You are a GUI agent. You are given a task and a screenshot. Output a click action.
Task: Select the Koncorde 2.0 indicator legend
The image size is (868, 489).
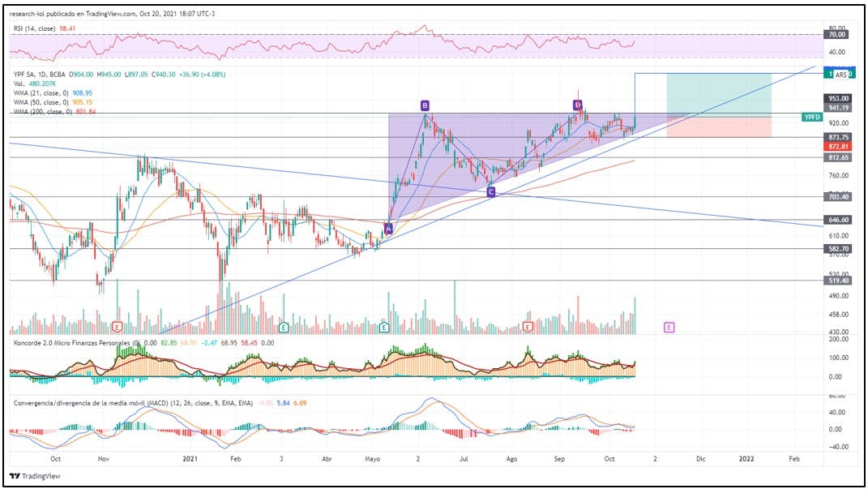144,343
